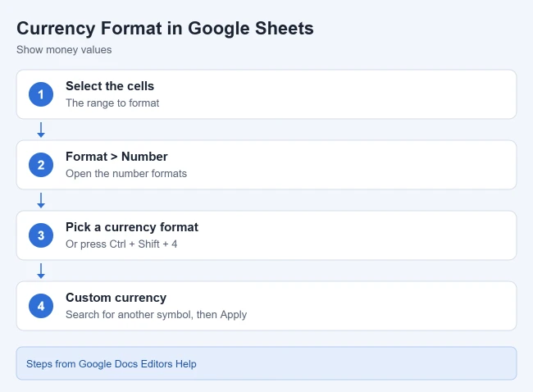The height and width of the screenshot is (392, 533).
Task: Select the 'Select the cells' step title
Action: (110, 86)
